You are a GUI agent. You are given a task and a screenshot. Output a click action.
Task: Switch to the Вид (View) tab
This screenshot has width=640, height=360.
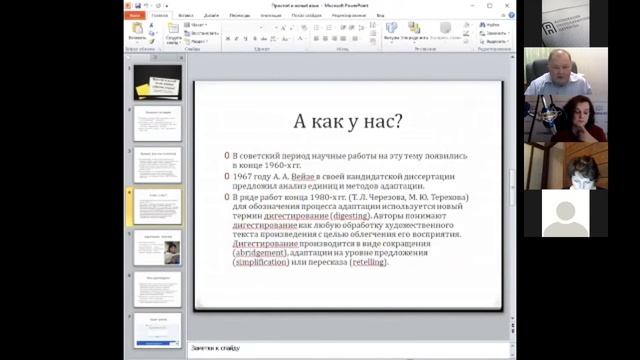click(380, 15)
